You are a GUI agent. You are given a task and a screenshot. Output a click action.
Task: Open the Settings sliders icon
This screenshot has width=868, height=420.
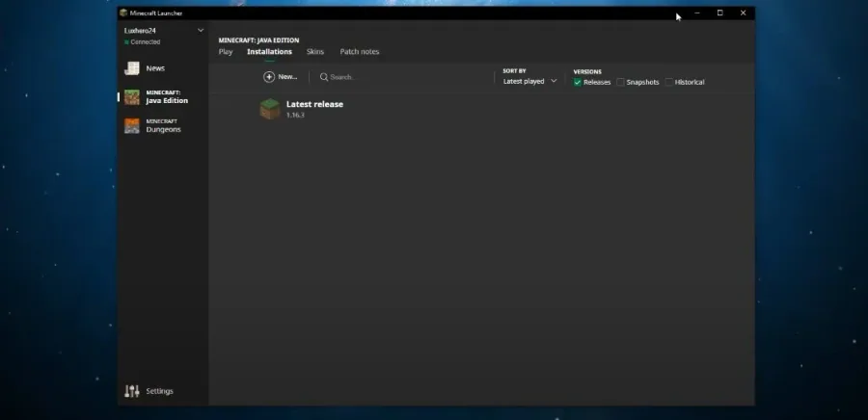click(132, 391)
